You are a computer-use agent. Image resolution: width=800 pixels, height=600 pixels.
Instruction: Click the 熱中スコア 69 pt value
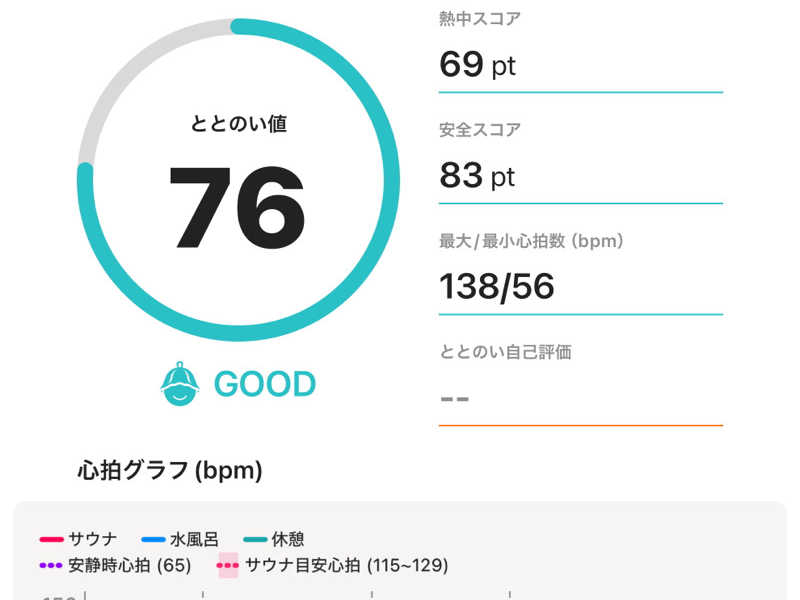click(477, 65)
